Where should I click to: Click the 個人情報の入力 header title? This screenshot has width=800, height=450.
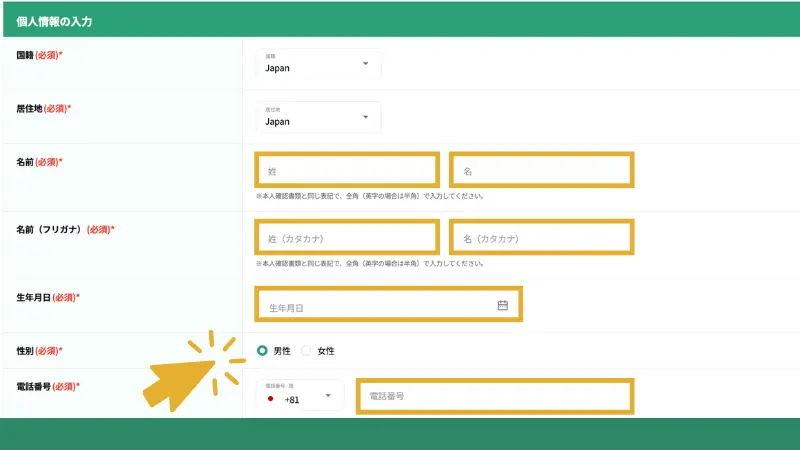(x=54, y=21)
